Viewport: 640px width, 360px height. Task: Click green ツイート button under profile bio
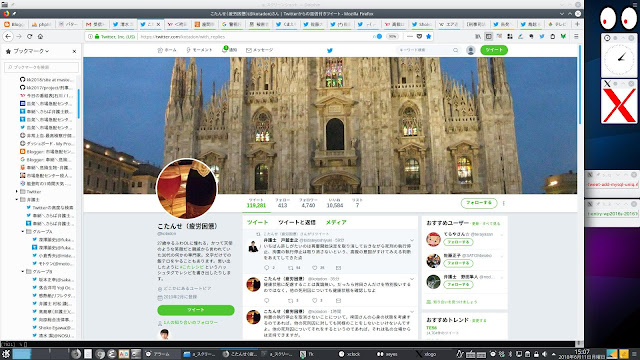point(196,310)
